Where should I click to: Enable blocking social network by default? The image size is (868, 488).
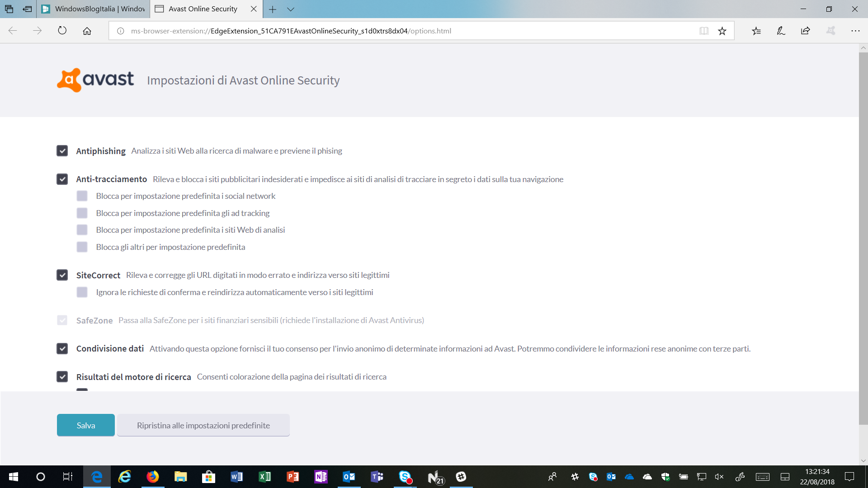pos(82,196)
